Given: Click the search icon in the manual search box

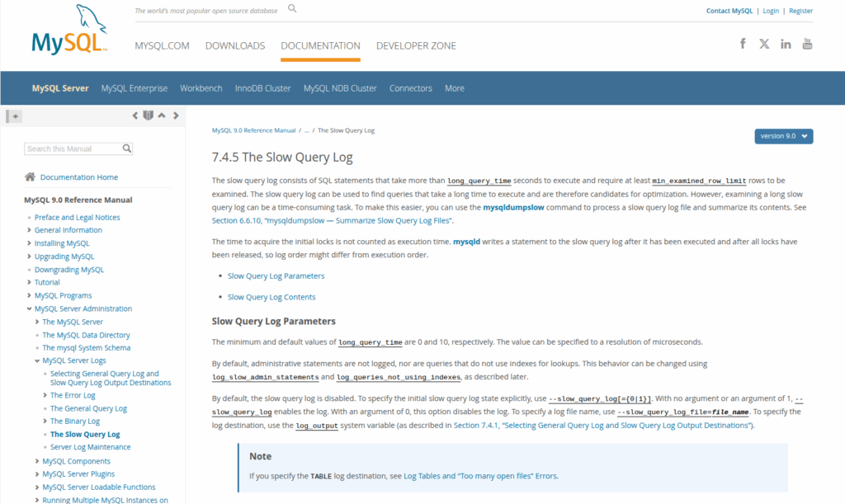Looking at the screenshot, I should [126, 148].
